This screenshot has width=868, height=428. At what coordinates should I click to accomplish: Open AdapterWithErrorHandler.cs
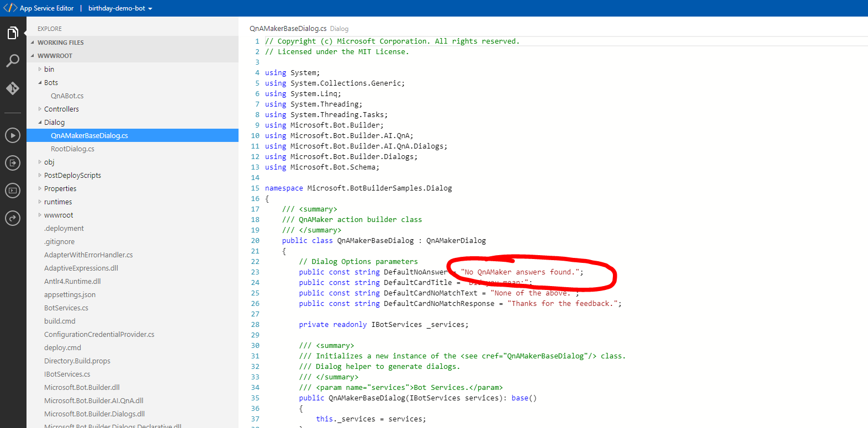[x=88, y=255]
